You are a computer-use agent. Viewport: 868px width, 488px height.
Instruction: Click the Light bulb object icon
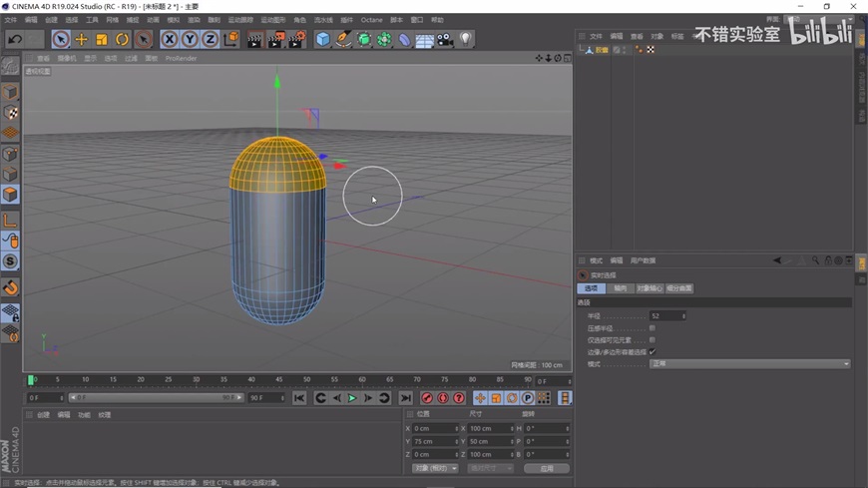tap(465, 39)
